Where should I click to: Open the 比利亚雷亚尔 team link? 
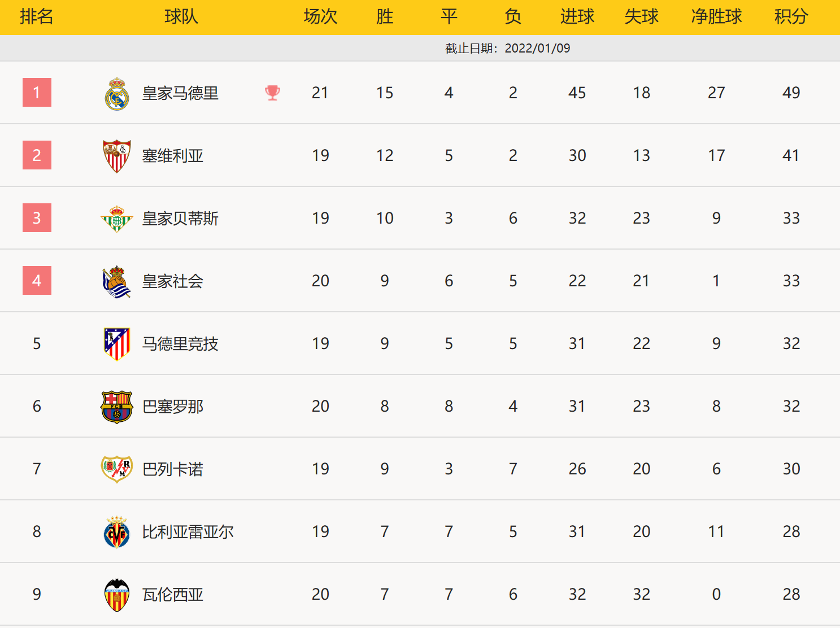point(188,532)
